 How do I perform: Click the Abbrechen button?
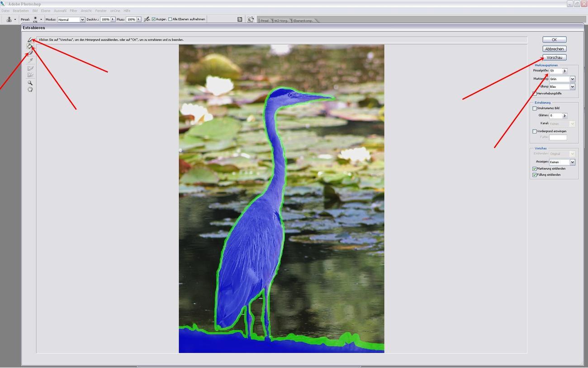point(555,49)
